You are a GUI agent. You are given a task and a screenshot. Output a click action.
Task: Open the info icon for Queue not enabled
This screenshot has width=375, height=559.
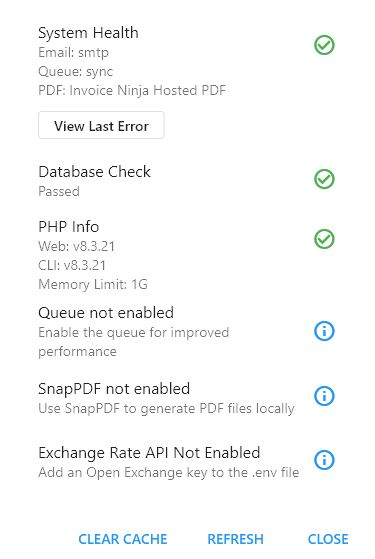click(324, 331)
